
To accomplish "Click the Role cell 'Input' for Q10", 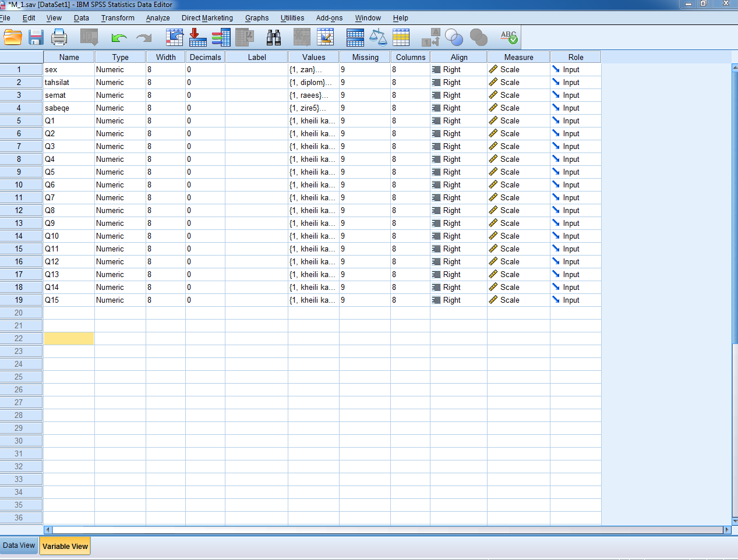I will (x=575, y=236).
